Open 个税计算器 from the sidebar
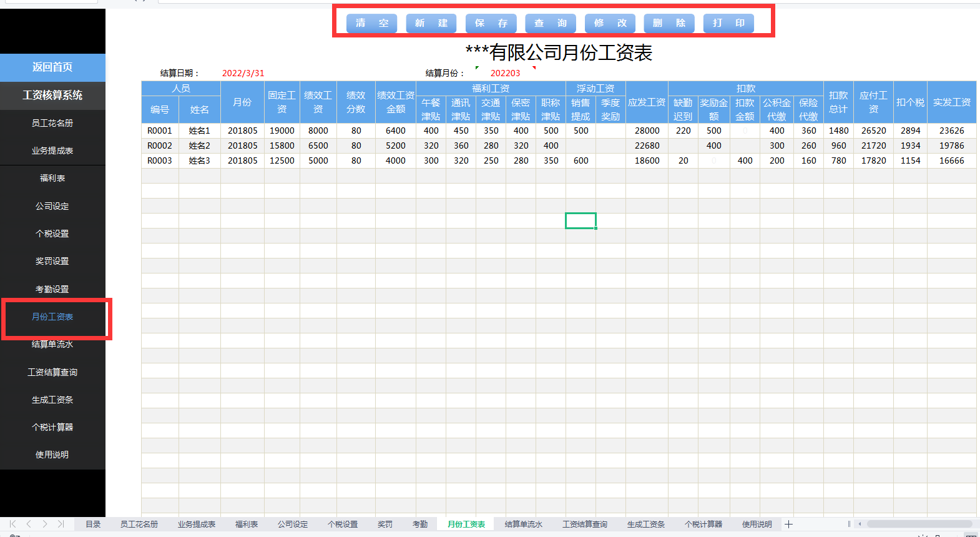Viewport: 980px width, 537px height. 52,427
